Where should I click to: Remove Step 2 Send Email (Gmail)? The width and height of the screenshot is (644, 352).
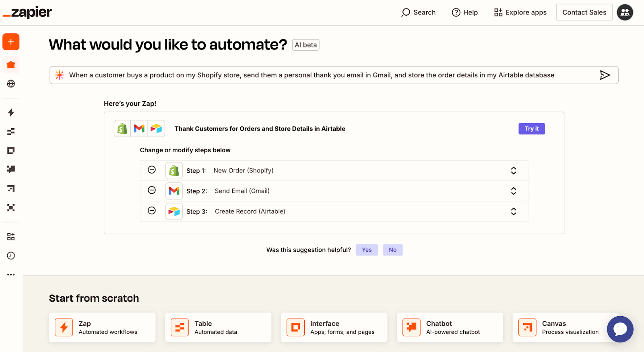[152, 190]
